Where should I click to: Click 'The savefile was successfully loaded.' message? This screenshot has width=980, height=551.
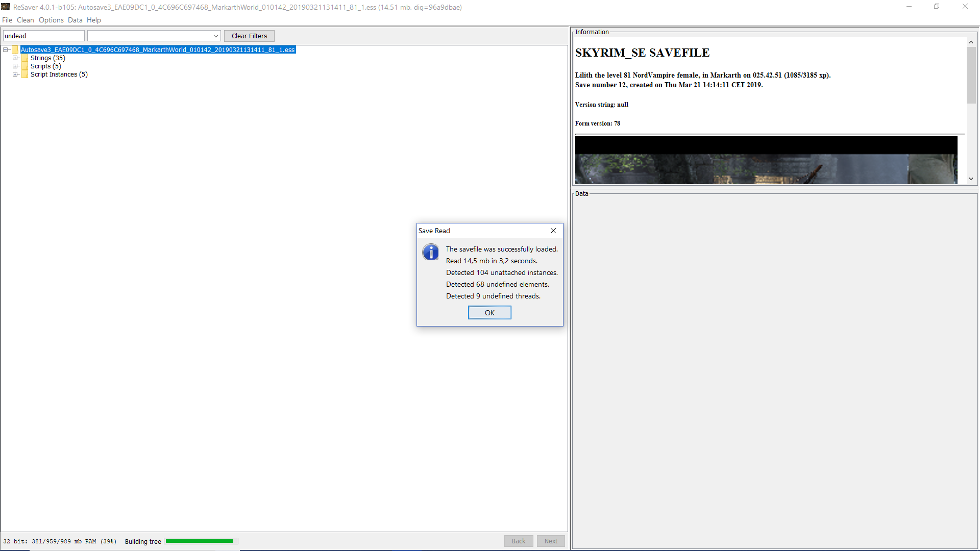(502, 249)
